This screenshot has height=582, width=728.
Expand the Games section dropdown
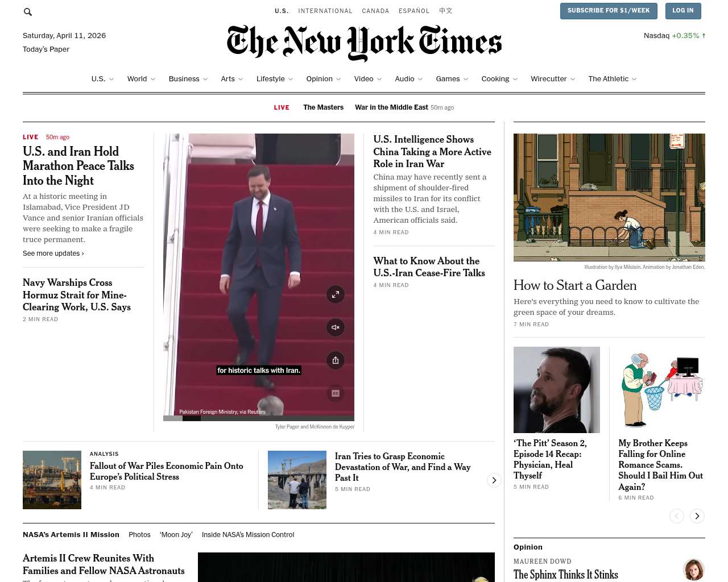pyautogui.click(x=452, y=79)
